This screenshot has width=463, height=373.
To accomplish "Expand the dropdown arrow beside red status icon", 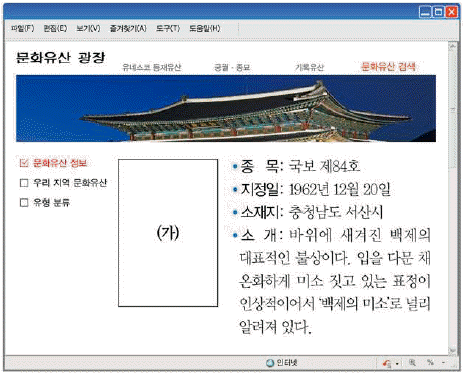I will pos(397,363).
